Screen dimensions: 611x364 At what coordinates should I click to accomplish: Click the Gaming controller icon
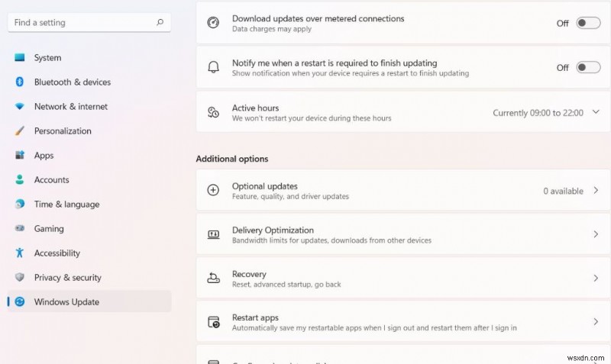[20, 228]
